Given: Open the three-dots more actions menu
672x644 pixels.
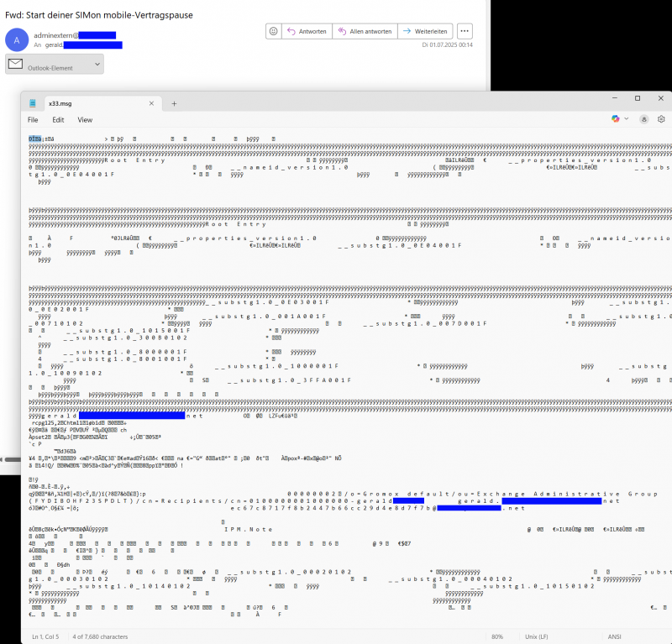Looking at the screenshot, I should point(465,31).
